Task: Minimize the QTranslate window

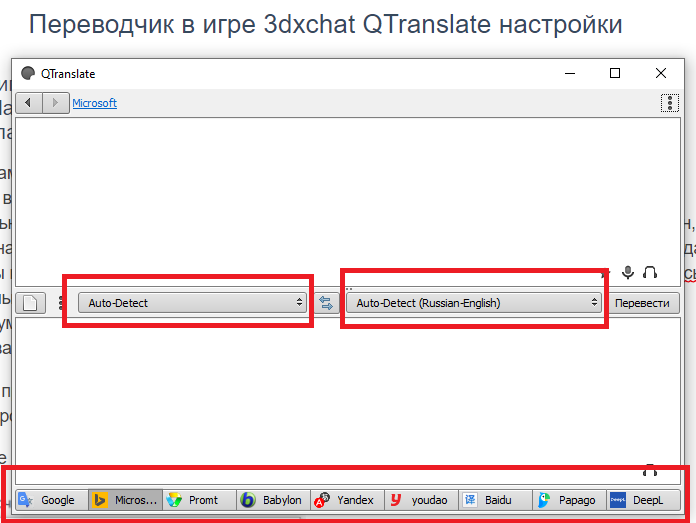Action: point(570,73)
